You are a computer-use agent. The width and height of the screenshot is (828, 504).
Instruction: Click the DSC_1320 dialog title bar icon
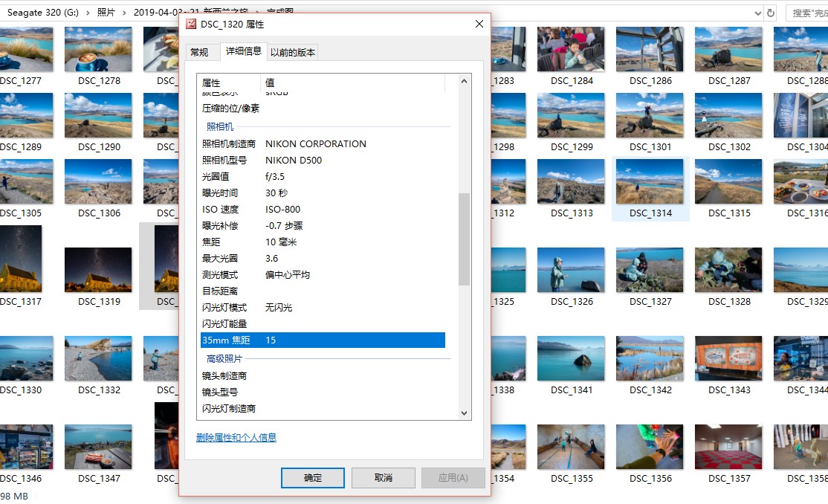[190, 25]
